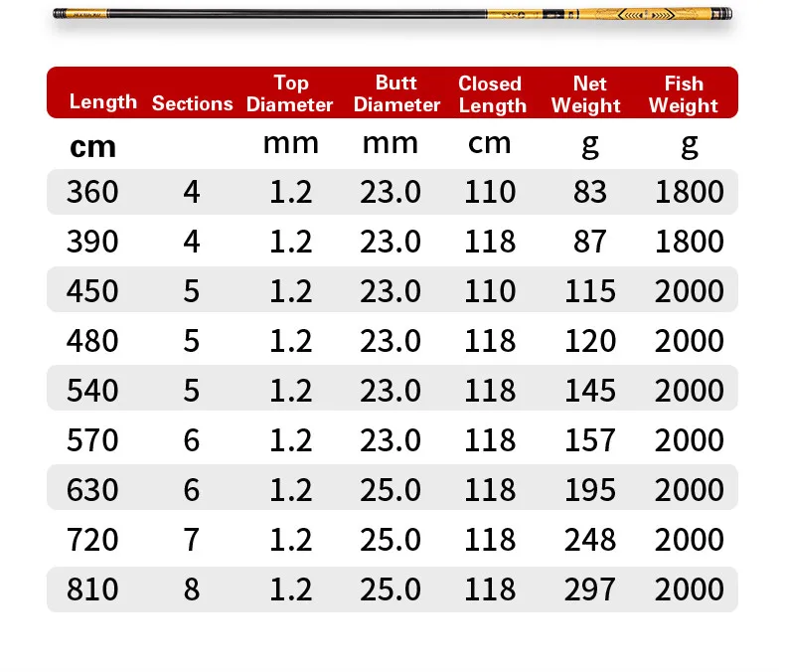
Task: Select the 157 net weight value
Action: (590, 440)
